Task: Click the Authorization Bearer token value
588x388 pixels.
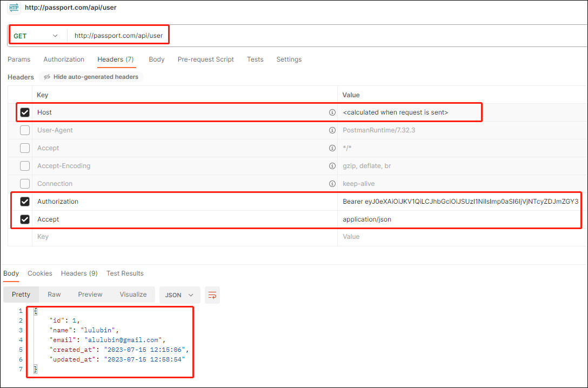Action: pos(460,202)
